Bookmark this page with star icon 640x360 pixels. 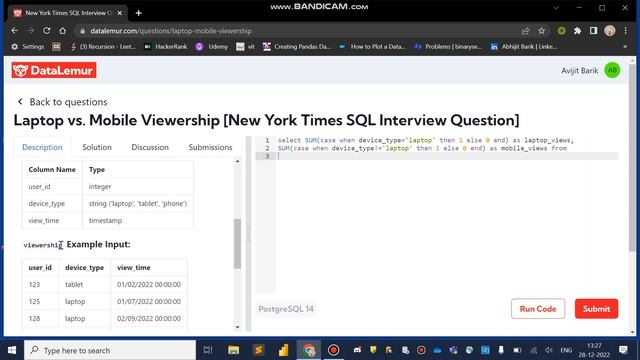pos(541,31)
